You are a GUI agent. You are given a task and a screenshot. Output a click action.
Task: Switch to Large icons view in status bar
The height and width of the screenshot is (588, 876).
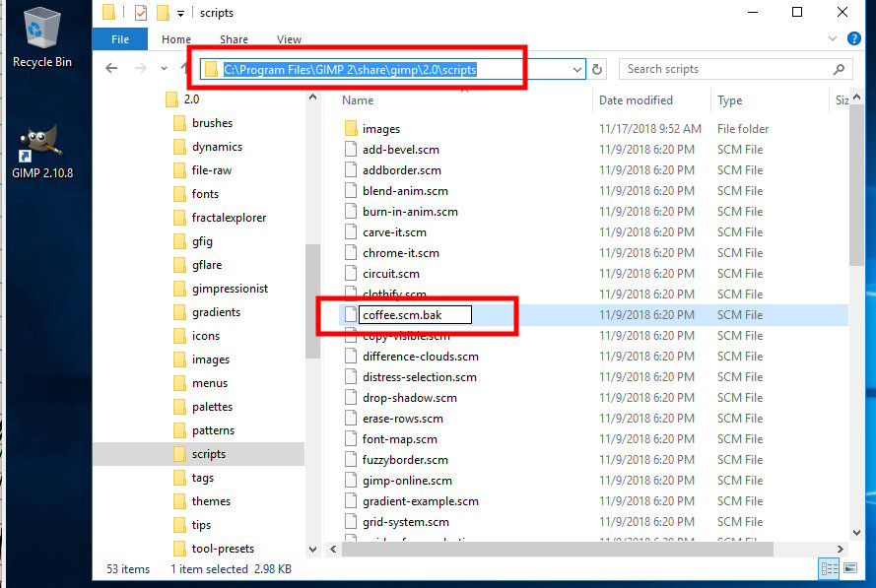tap(850, 568)
